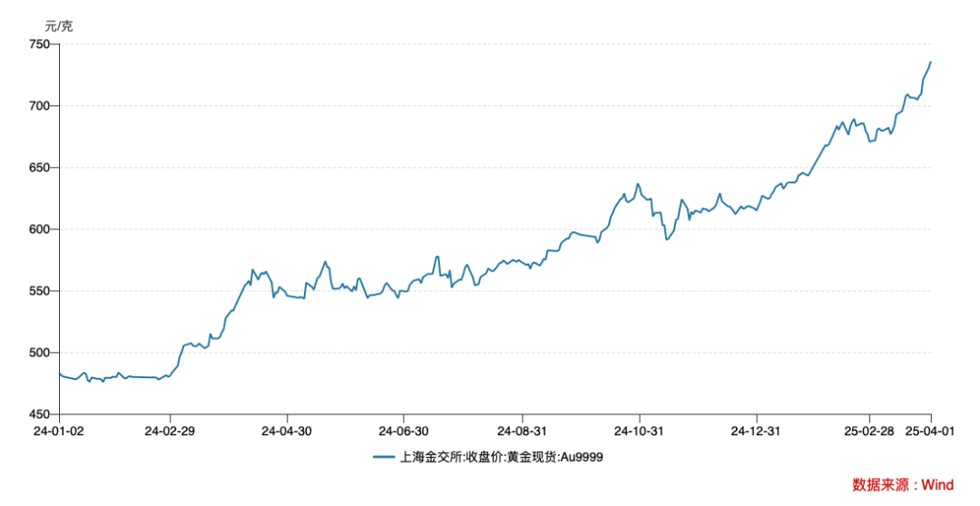Click the 700 y-axis value label
Viewport: 980px width, 506px height.
(x=39, y=106)
